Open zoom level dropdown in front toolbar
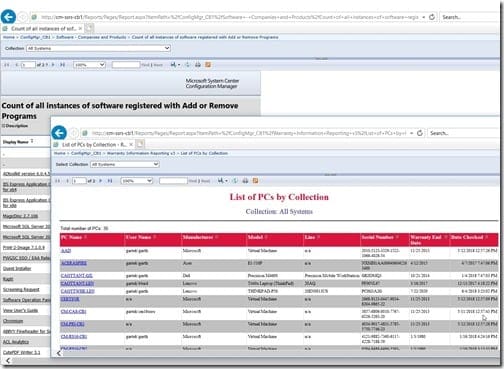504x369 pixels. 137,181
